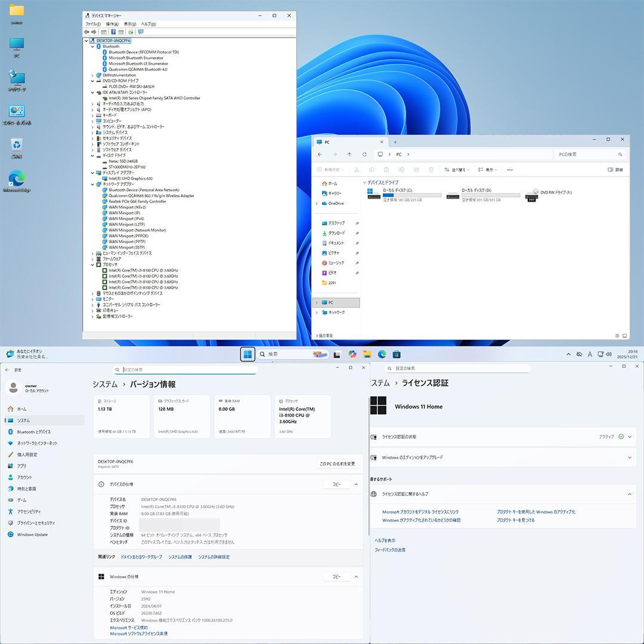Select the Copy icon in Explorer toolbar
The image size is (644, 644).
pyautogui.click(x=370, y=170)
